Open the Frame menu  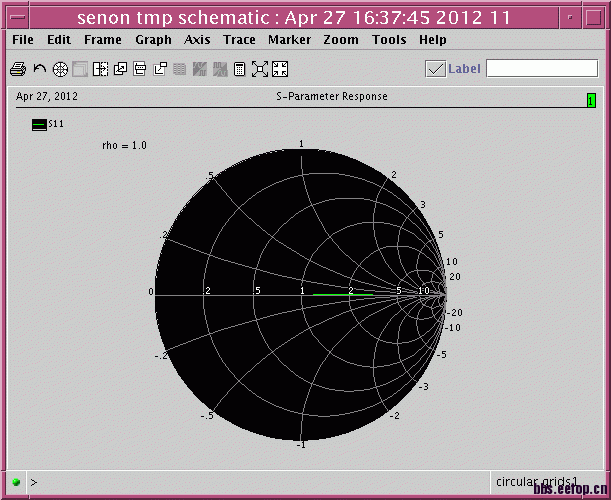point(103,40)
